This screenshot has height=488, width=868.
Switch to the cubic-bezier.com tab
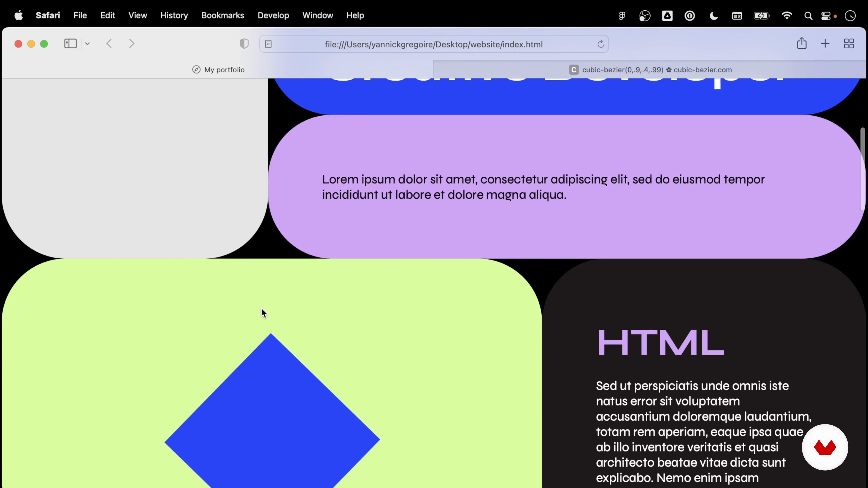[x=650, y=70]
